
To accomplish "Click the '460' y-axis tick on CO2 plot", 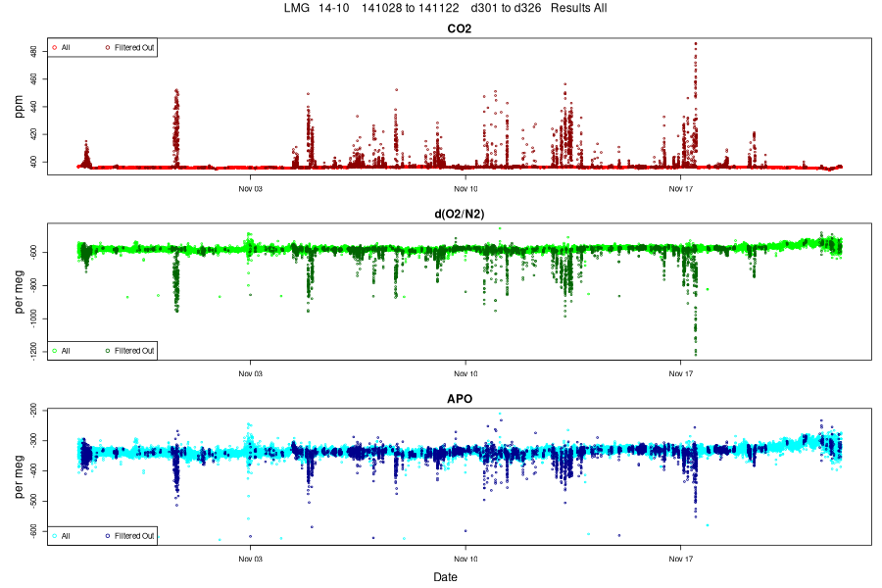I will [x=33, y=78].
